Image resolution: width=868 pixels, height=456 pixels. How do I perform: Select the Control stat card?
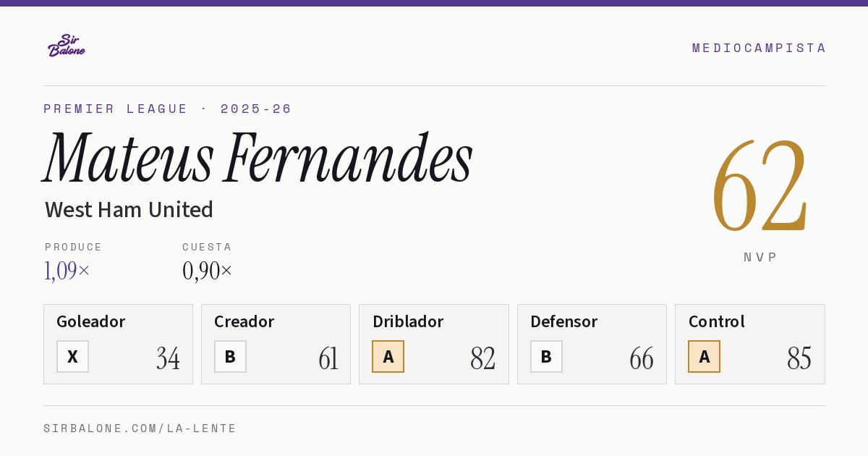[x=749, y=344]
